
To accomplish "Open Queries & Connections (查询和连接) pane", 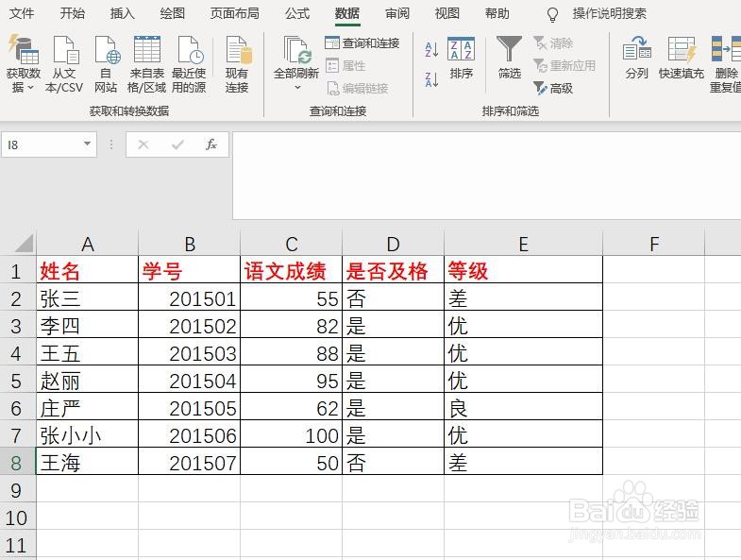I will pos(362,43).
